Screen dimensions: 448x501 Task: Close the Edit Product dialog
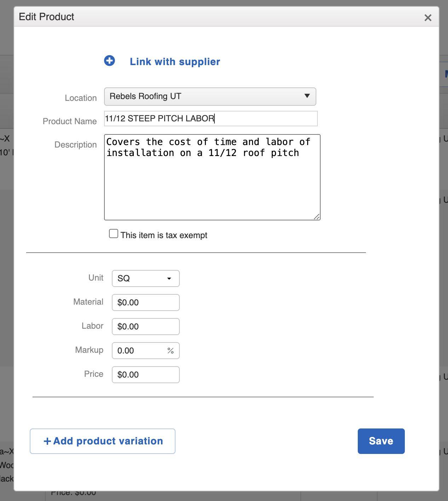pyautogui.click(x=428, y=18)
